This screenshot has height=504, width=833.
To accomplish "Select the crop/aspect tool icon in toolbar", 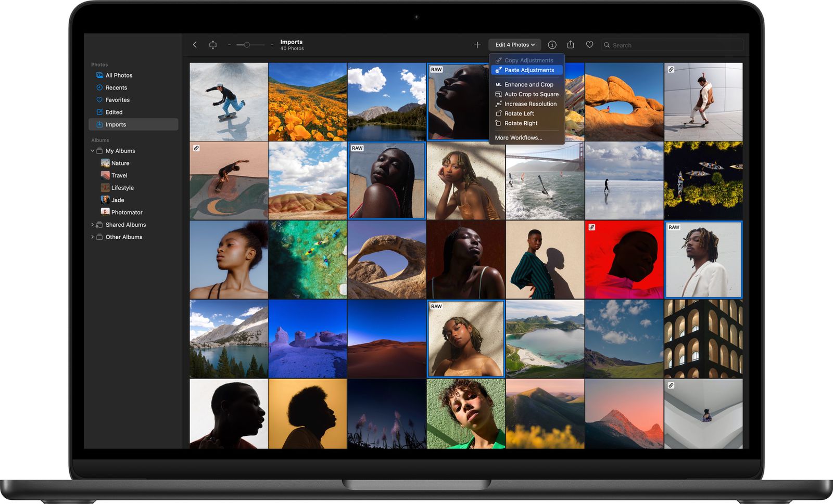I will [212, 45].
